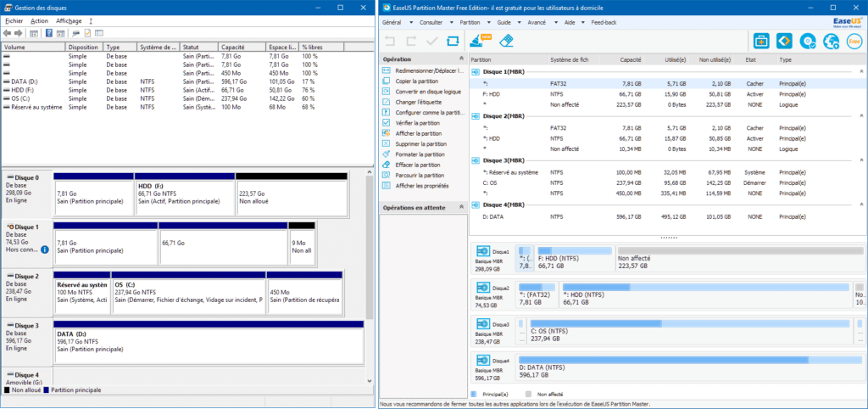Click Feed-back in EaseUS menu bar
Image resolution: width=868 pixels, height=409 pixels.
click(x=604, y=23)
